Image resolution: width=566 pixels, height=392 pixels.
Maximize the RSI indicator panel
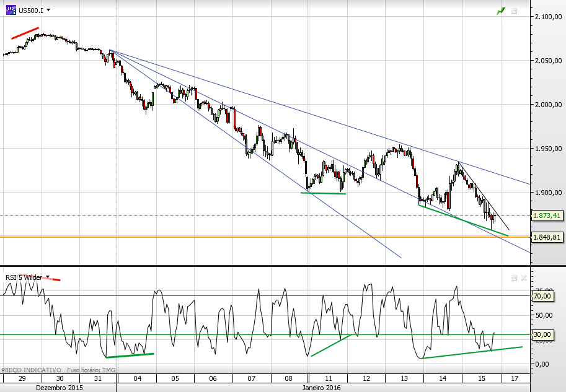pos(514,277)
